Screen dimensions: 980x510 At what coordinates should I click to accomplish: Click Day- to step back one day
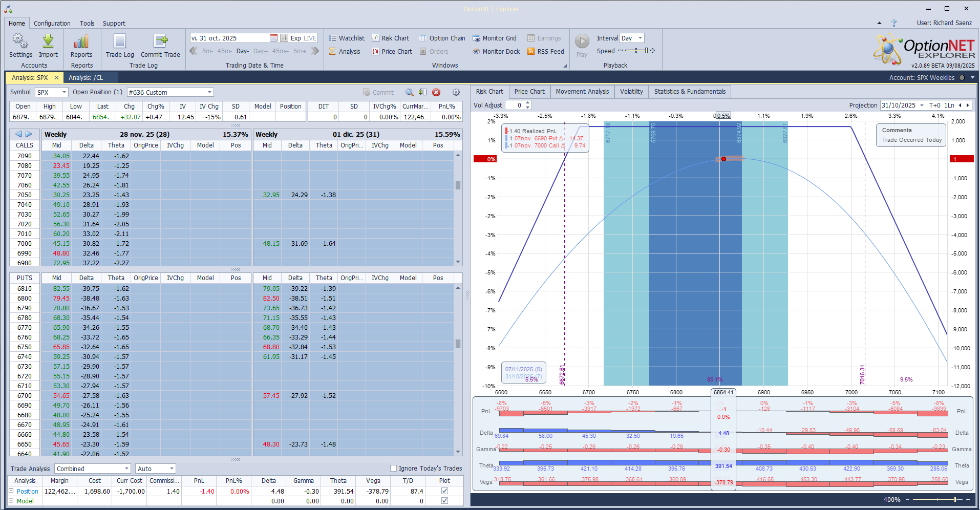(x=243, y=51)
